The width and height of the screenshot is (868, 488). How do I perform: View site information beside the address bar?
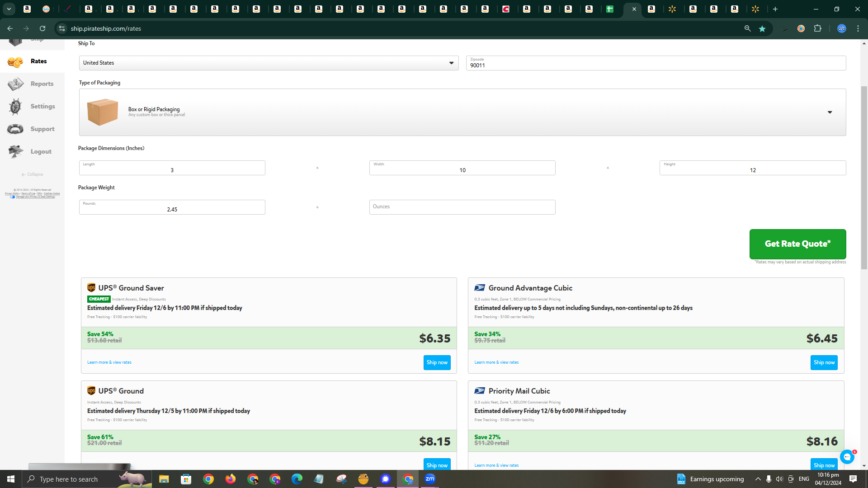click(x=62, y=28)
